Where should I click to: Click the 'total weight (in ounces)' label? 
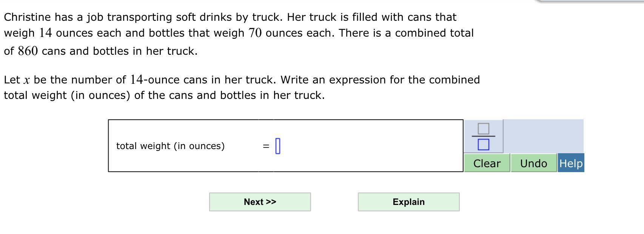(x=170, y=146)
